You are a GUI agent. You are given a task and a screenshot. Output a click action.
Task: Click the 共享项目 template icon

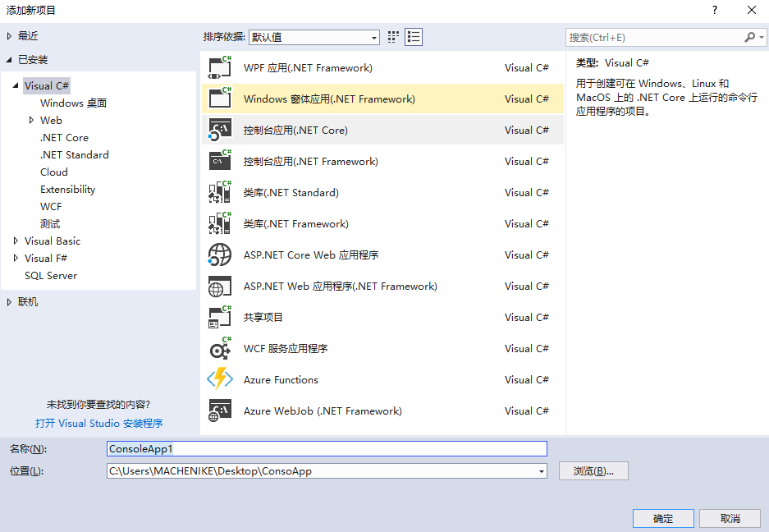(220, 317)
